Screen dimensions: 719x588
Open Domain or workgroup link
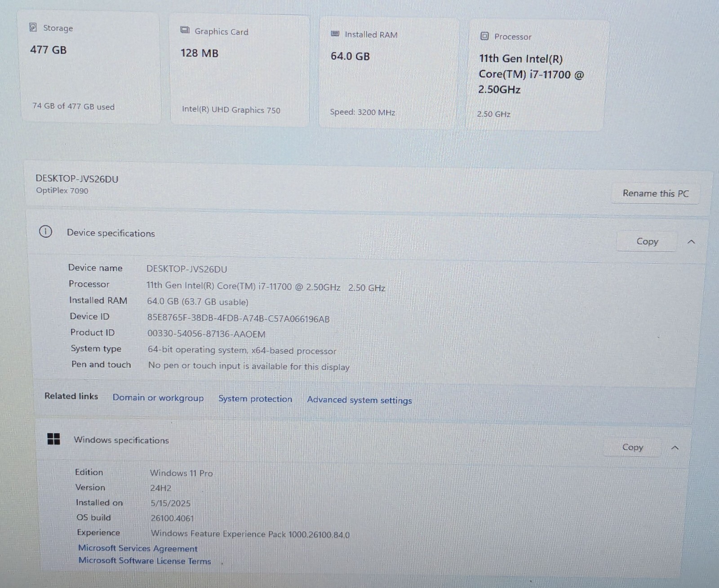click(x=158, y=398)
